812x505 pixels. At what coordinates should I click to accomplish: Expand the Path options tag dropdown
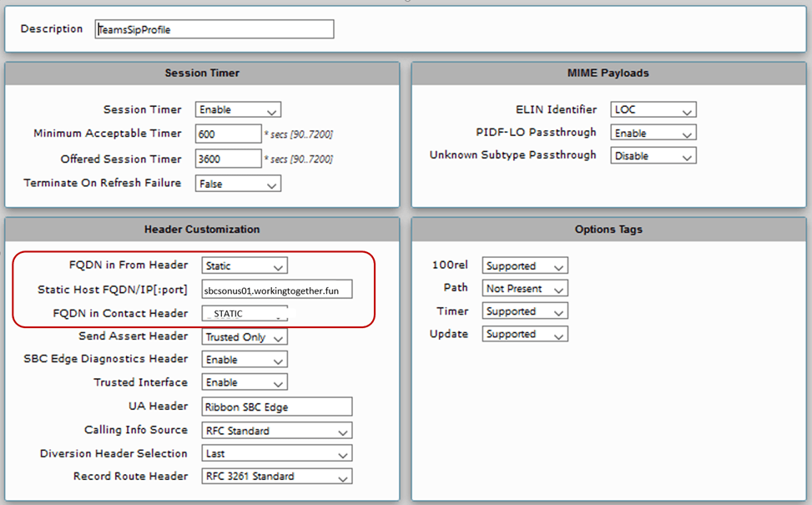(525, 289)
